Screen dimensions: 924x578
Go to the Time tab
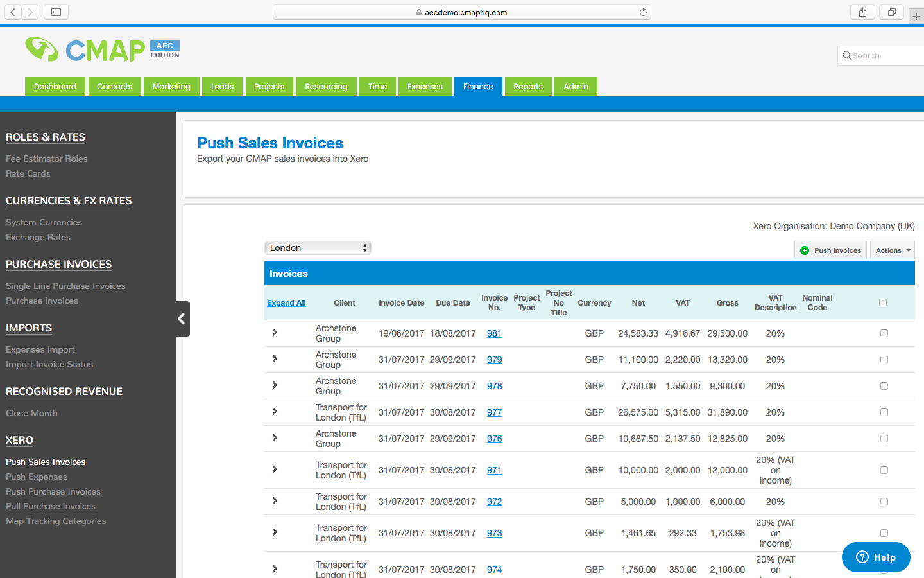pyautogui.click(x=377, y=87)
